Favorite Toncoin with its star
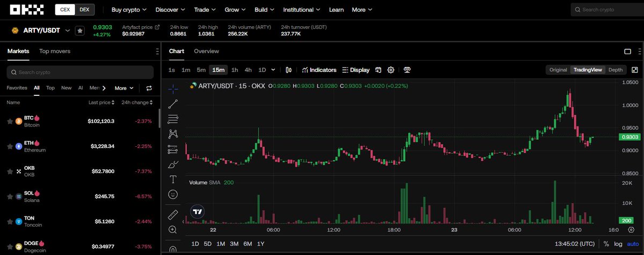The height and width of the screenshot is (255, 644). click(10, 221)
